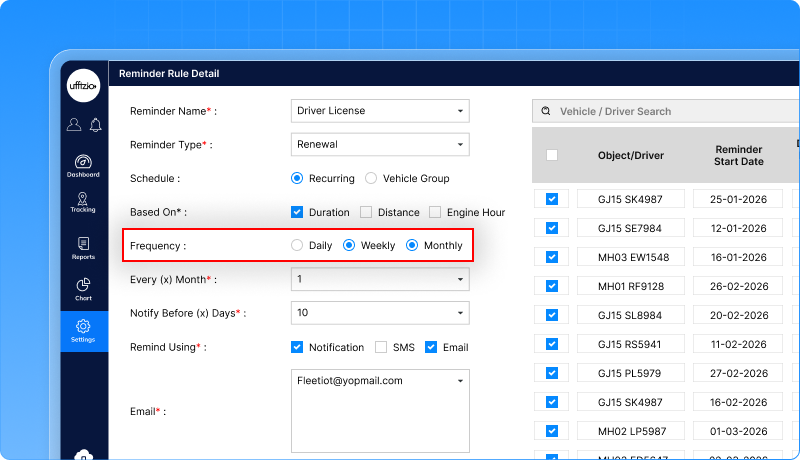
Task: Open the user profile icon
Action: (x=74, y=125)
